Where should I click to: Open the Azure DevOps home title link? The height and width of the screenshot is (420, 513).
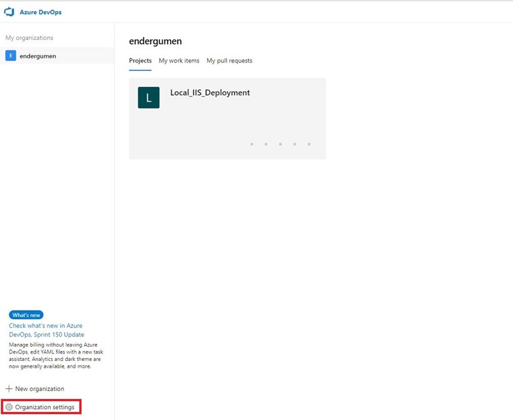[40, 12]
